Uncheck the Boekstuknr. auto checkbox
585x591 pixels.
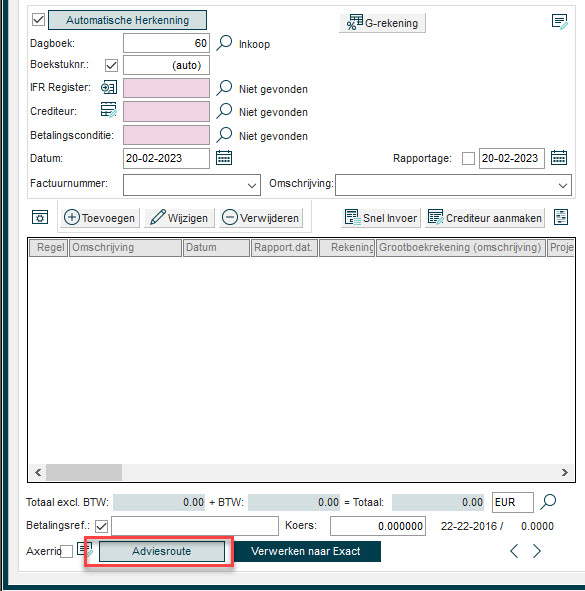click(x=111, y=65)
